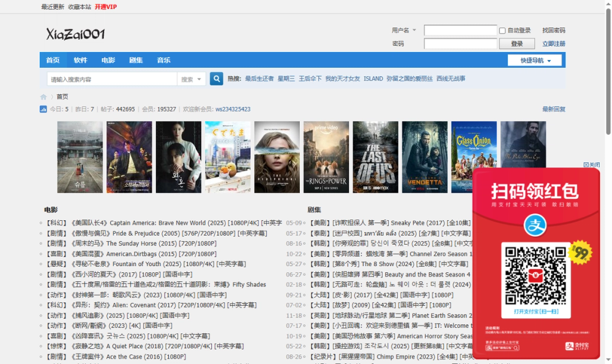Open the firefighter drama poster thumbnail
The height and width of the screenshot is (364, 612).
[x=129, y=157]
